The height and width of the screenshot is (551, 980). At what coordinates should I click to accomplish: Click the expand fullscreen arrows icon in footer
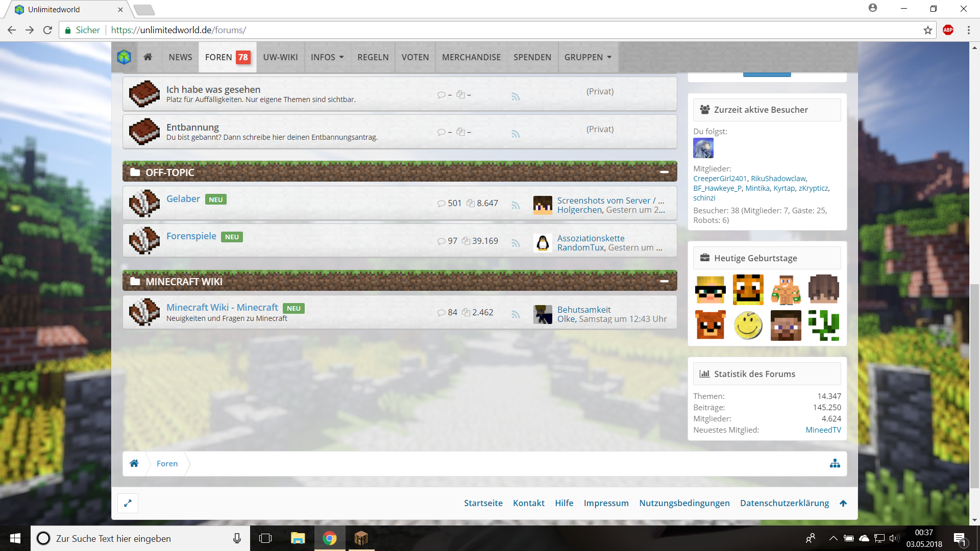point(128,503)
